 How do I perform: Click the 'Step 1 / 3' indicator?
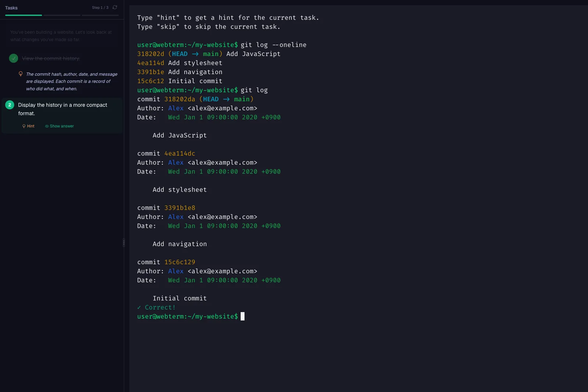[100, 7]
